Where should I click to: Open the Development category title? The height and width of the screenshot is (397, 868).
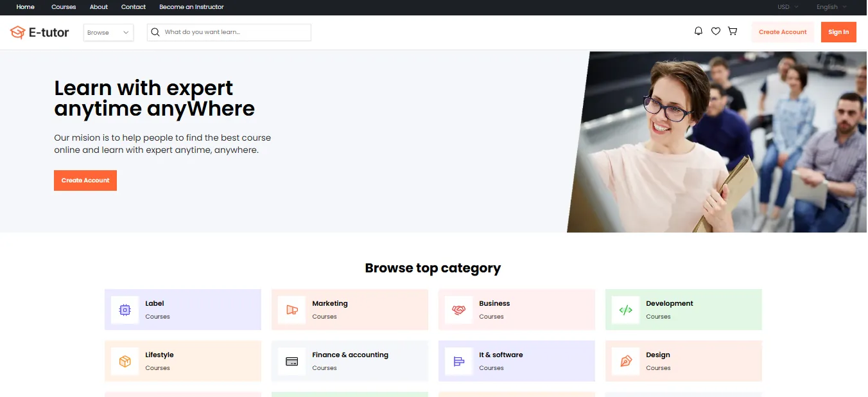pos(670,303)
